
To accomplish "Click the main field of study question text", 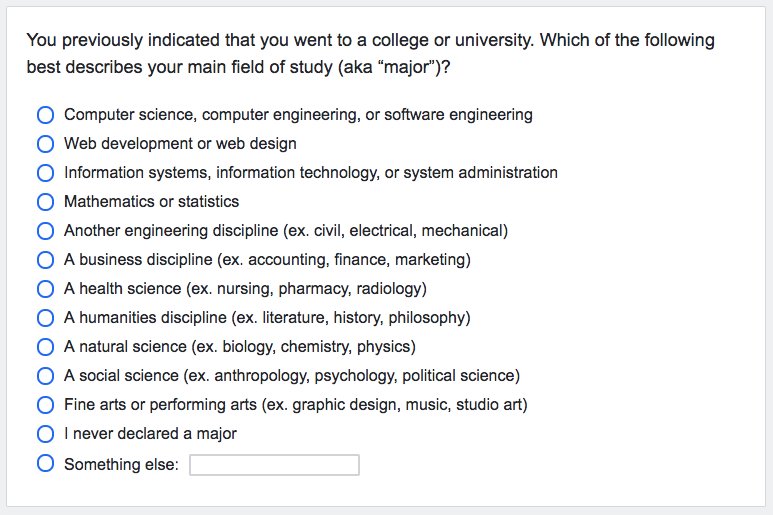I will [370, 54].
